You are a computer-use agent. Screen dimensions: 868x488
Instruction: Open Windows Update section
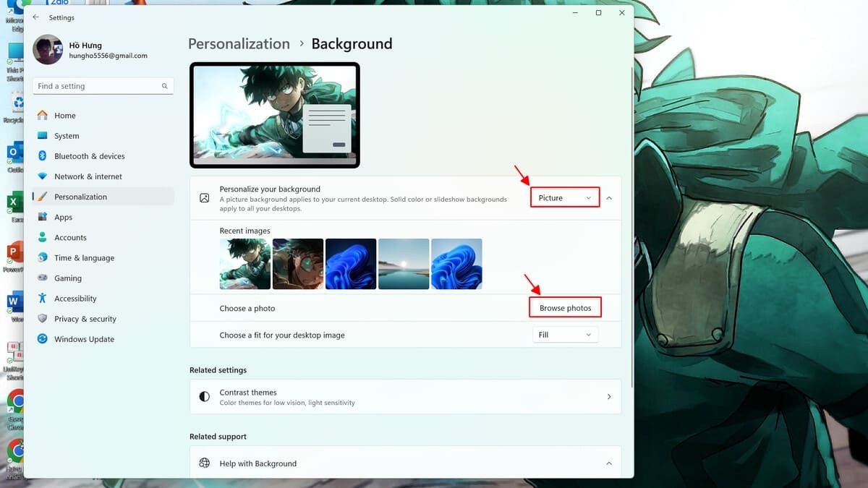click(x=83, y=339)
